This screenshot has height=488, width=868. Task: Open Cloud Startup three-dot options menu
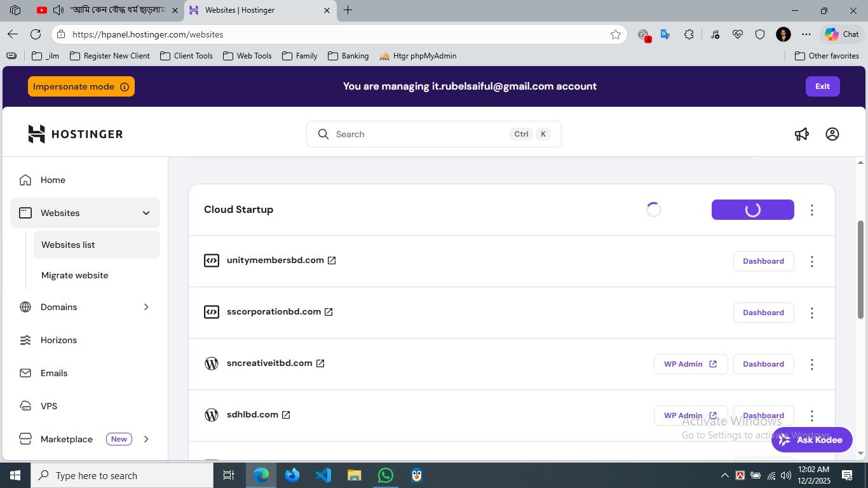pyautogui.click(x=811, y=210)
